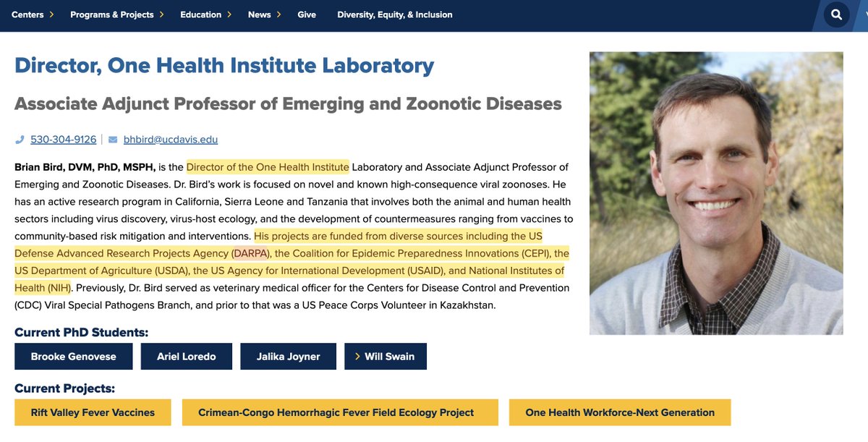Expand the Education menu chevron
This screenshot has width=868, height=442.
(229, 14)
